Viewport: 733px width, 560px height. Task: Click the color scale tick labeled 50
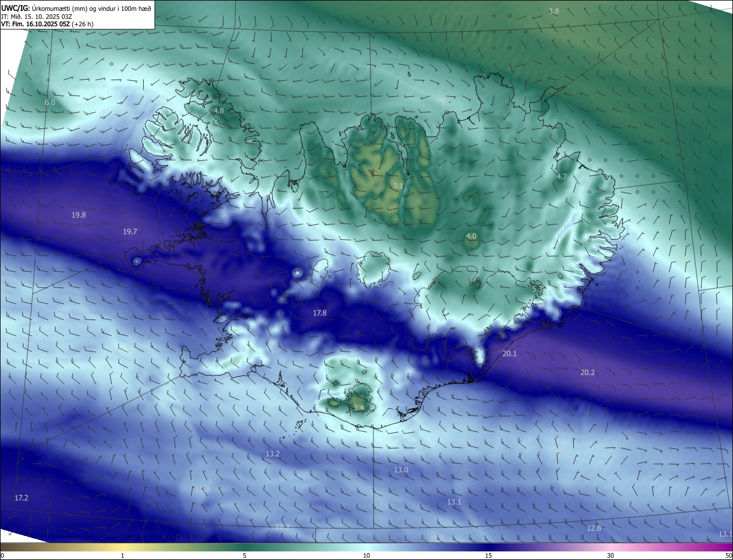[x=728, y=555]
